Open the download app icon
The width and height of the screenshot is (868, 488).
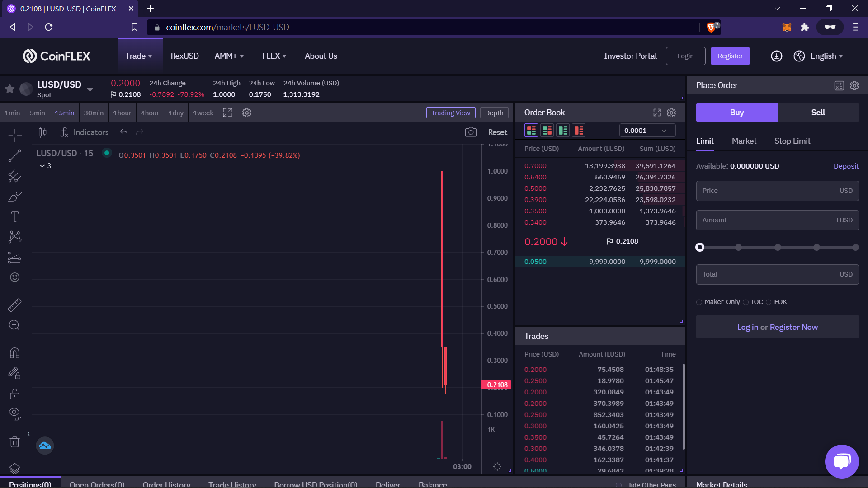[x=777, y=56]
